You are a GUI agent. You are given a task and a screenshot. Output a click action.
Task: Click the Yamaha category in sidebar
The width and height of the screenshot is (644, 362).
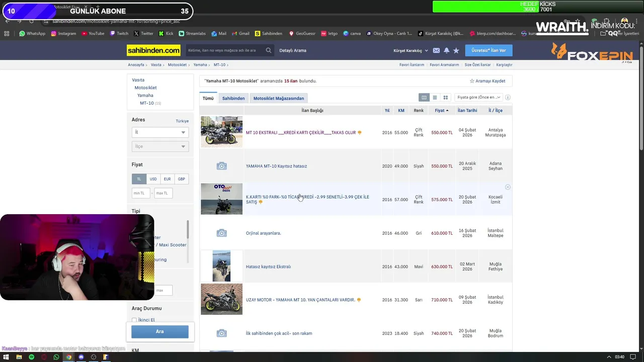pos(145,96)
